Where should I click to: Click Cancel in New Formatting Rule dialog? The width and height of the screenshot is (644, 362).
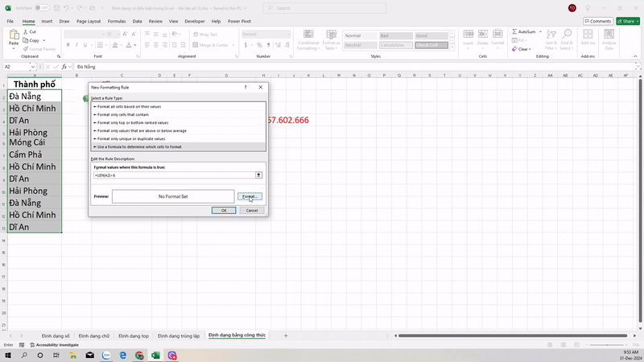[252, 211]
